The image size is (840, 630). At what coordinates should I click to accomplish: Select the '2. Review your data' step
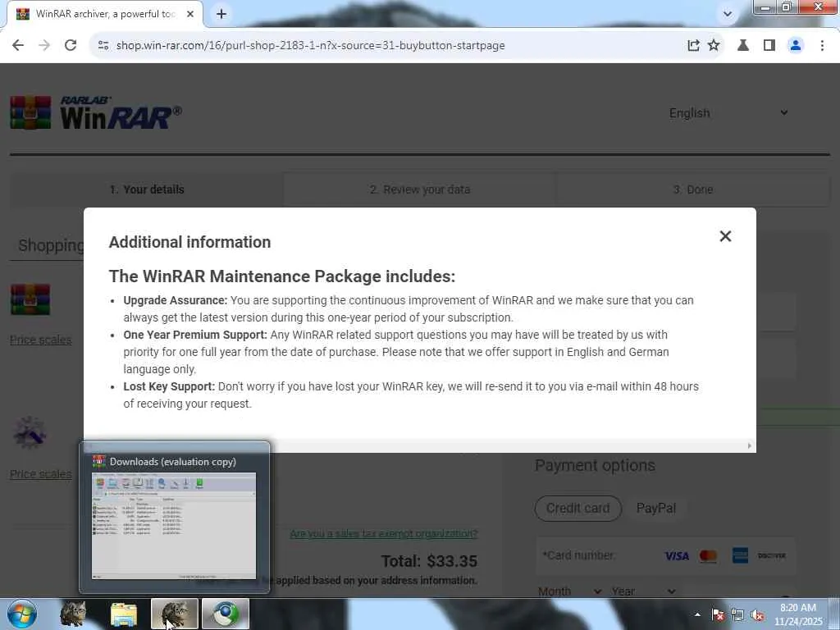click(x=419, y=189)
